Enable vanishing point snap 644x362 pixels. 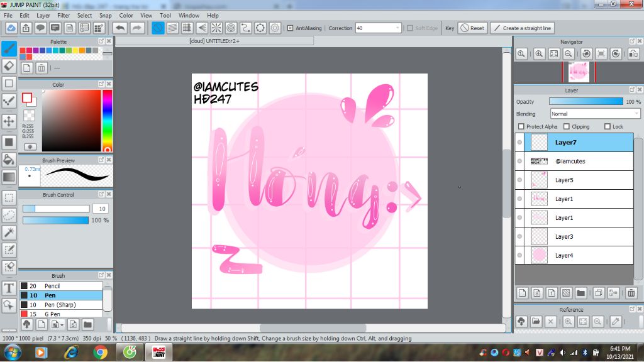[202, 28]
